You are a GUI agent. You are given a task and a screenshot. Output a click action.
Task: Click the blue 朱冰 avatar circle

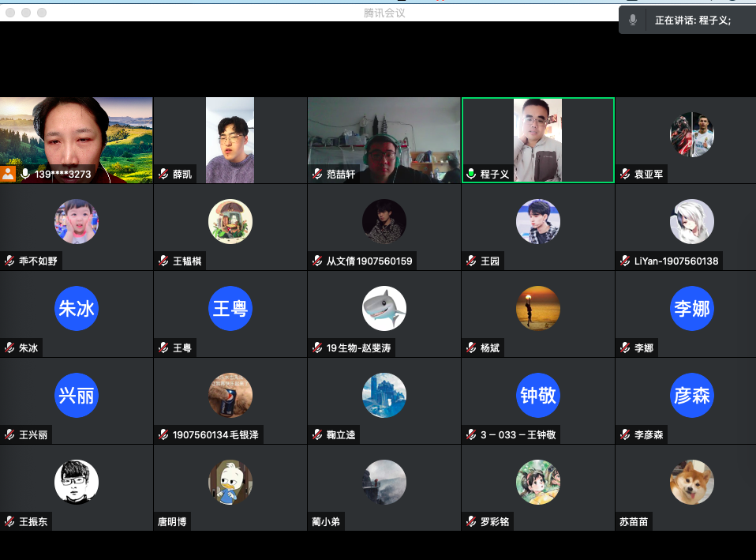[x=77, y=308]
